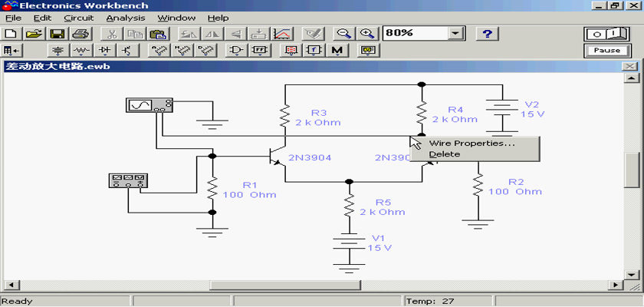Viewport: 644px width, 307px height.
Task: Select the function generator instrument
Action: pyautogui.click(x=128, y=180)
